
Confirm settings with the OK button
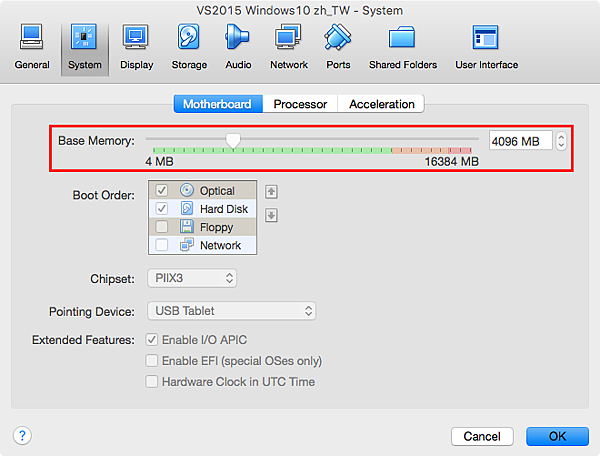557,436
